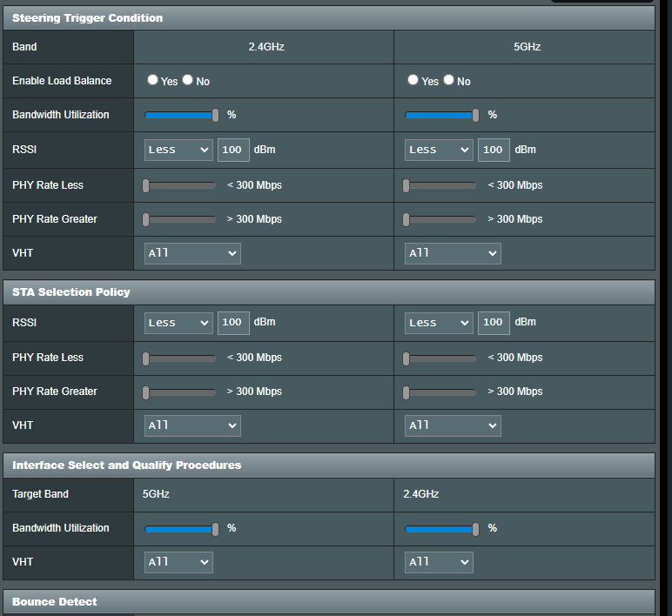Click 2.4GHz STA Selection PHY Rate Less slider
This screenshot has height=616, width=672.
point(179,358)
